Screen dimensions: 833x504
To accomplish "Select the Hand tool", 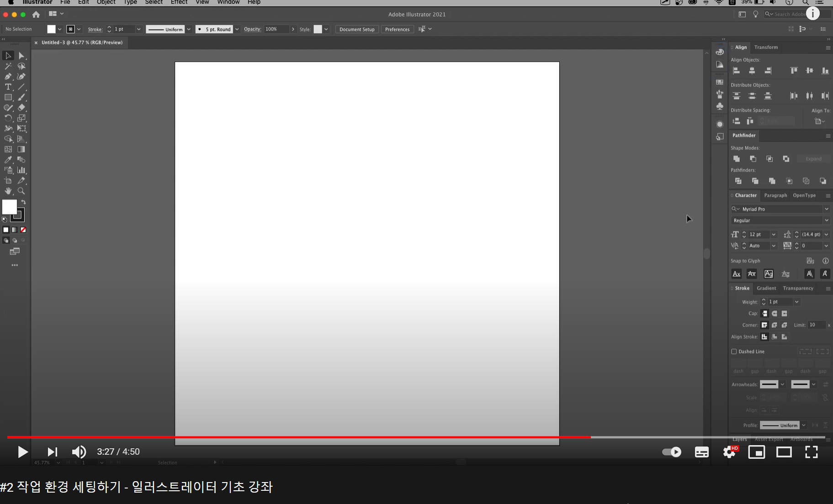I will (8, 191).
